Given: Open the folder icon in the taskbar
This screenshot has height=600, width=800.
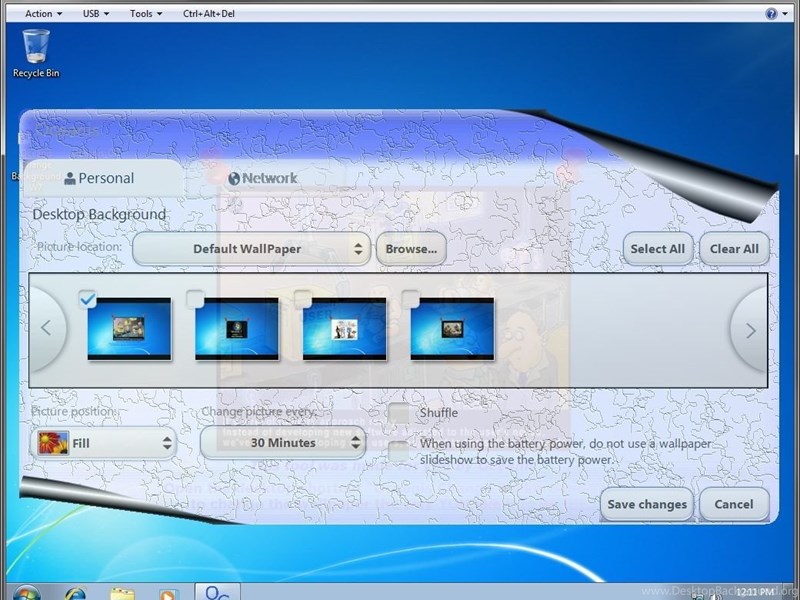Looking at the screenshot, I should click(122, 593).
